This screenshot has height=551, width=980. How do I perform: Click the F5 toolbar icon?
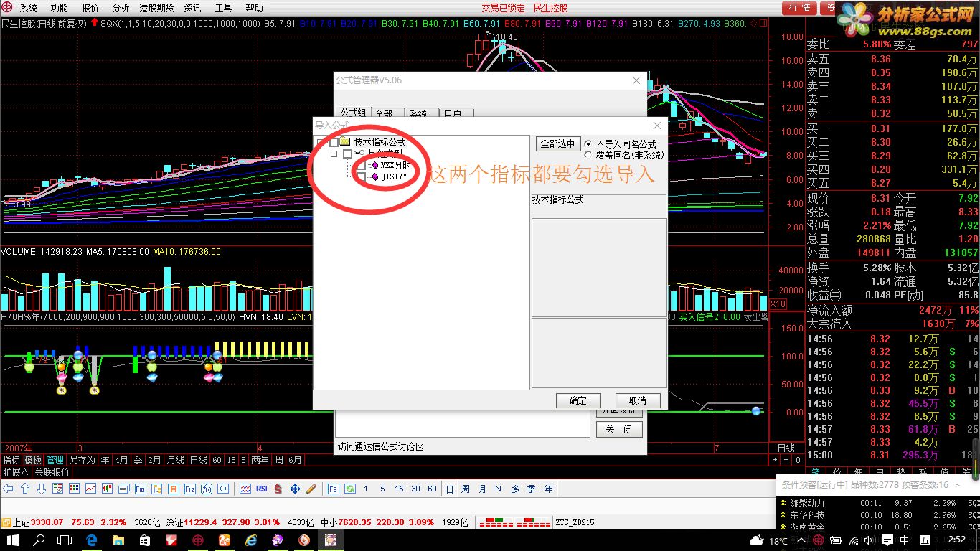pos(334,489)
